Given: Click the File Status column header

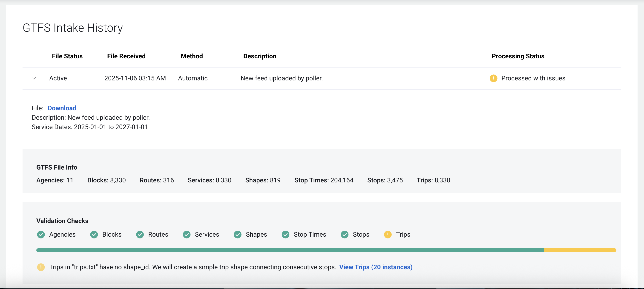Looking at the screenshot, I should click(67, 56).
